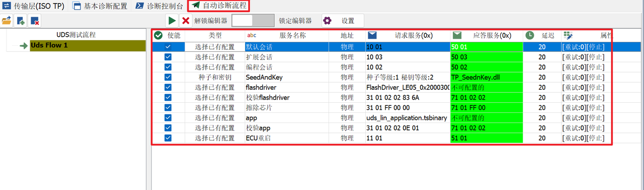Viewport: 644px width, 190px height.
Task: Click the response service envelope icon
Action: pyautogui.click(x=457, y=36)
